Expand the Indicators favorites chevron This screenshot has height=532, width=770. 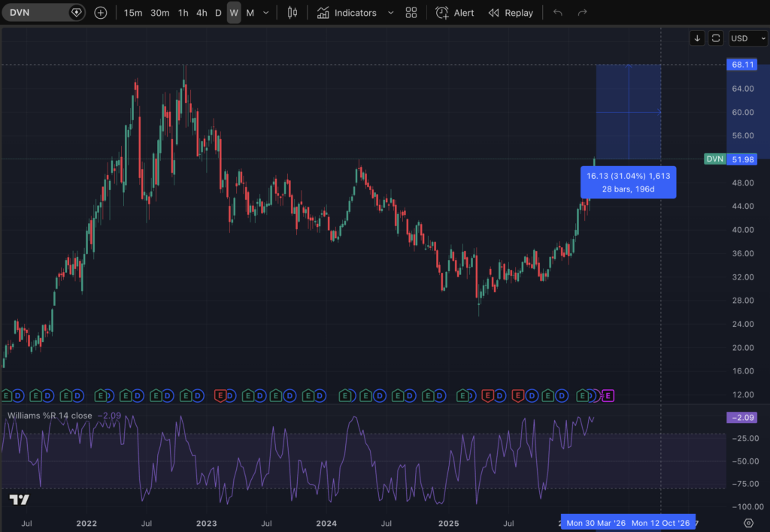390,13
